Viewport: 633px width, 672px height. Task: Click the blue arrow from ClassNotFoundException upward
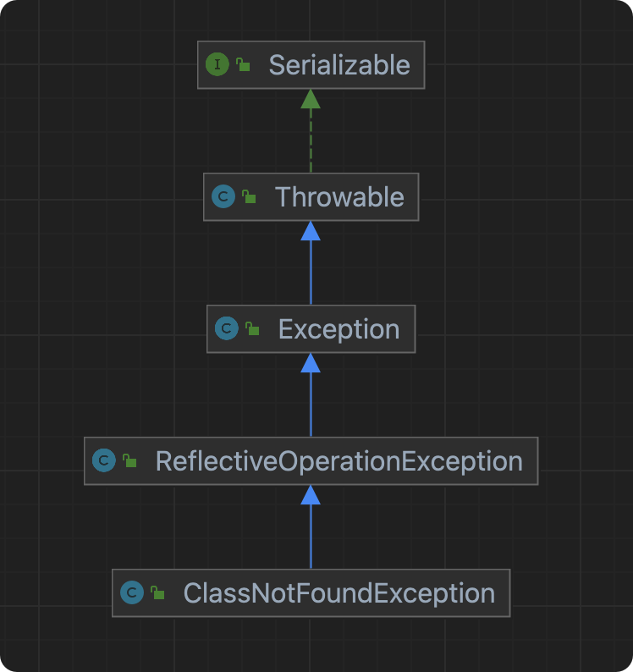[311, 527]
